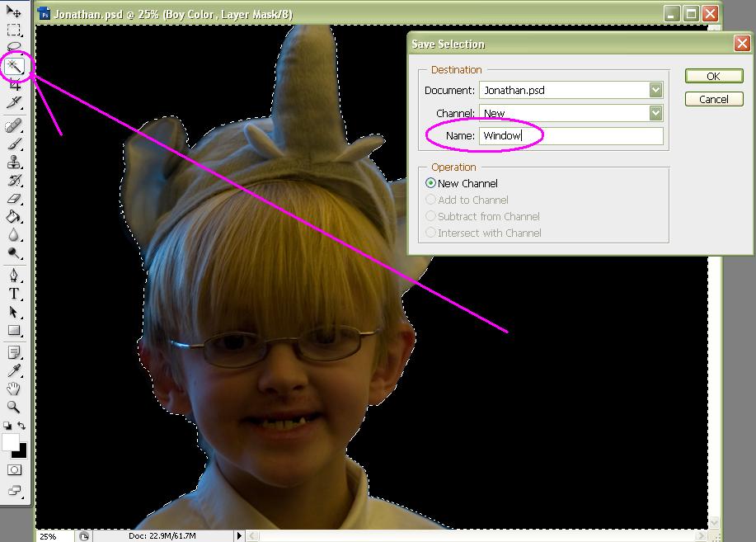Screen dimensions: 756x542
Task: Open the document info arrow menu
Action: pos(238,535)
